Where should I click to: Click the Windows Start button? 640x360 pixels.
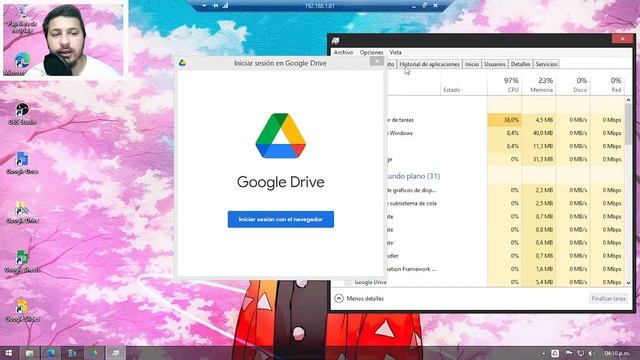pyautogui.click(x=9, y=353)
